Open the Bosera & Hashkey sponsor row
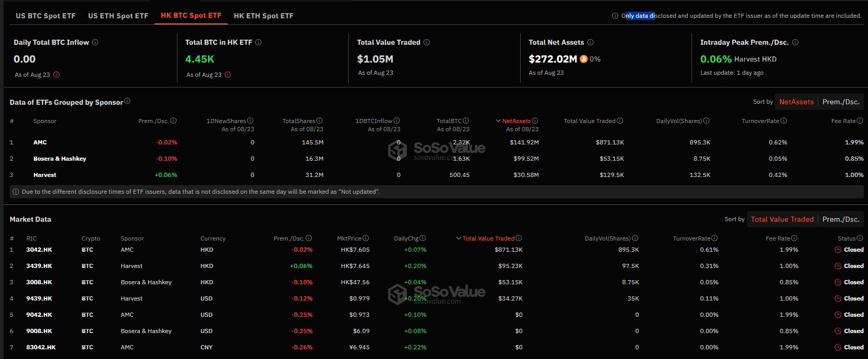This screenshot has height=359, width=868. click(436, 159)
